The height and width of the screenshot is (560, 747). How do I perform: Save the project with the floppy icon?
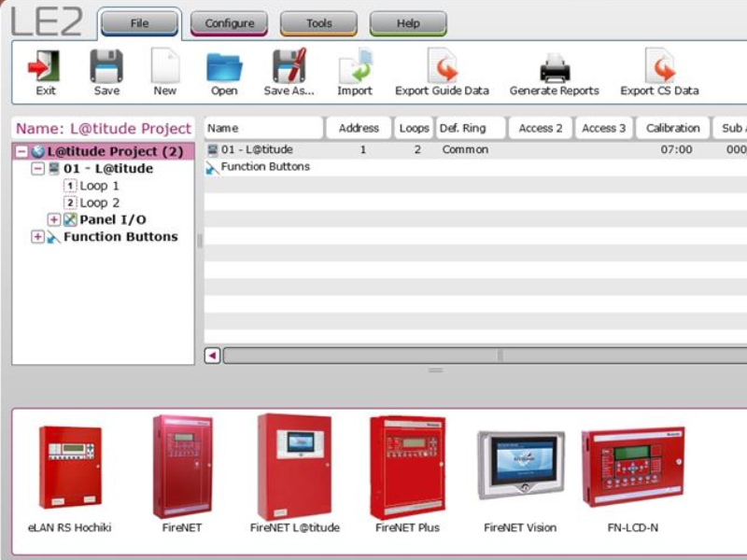pos(106,65)
